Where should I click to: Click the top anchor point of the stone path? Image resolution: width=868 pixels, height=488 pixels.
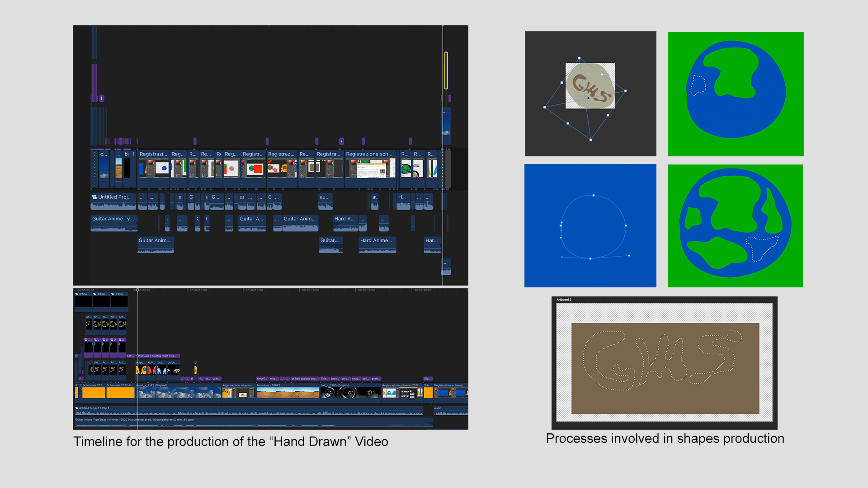click(579, 58)
